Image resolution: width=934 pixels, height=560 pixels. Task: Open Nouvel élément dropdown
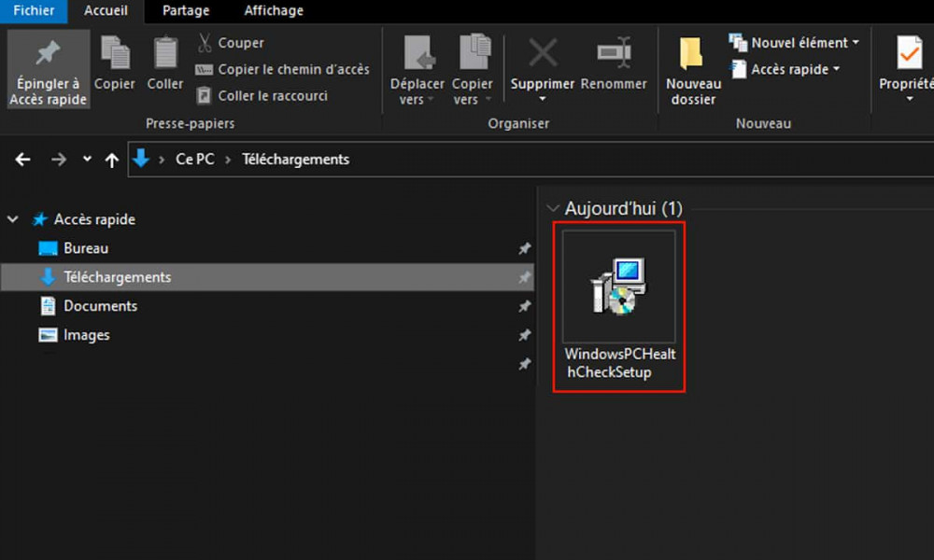794,43
